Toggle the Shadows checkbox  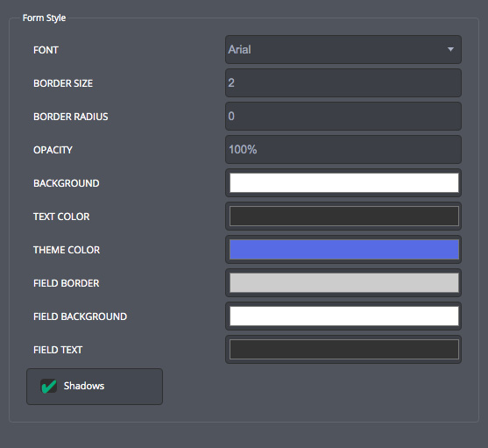[95, 387]
